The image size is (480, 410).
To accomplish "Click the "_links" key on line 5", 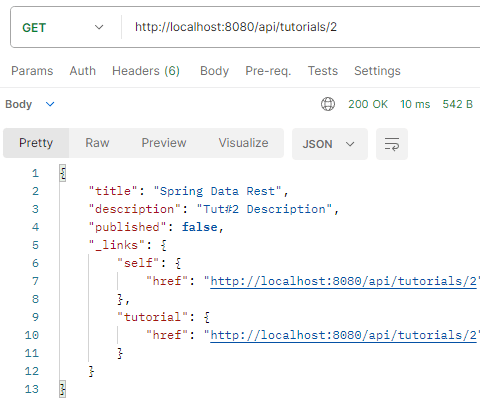I will pos(117,245).
